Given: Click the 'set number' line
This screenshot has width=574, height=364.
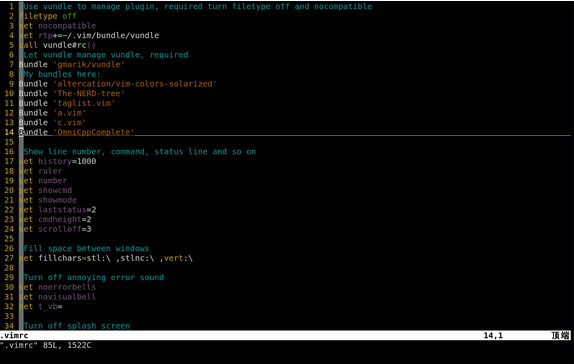Looking at the screenshot, I should pos(43,181).
